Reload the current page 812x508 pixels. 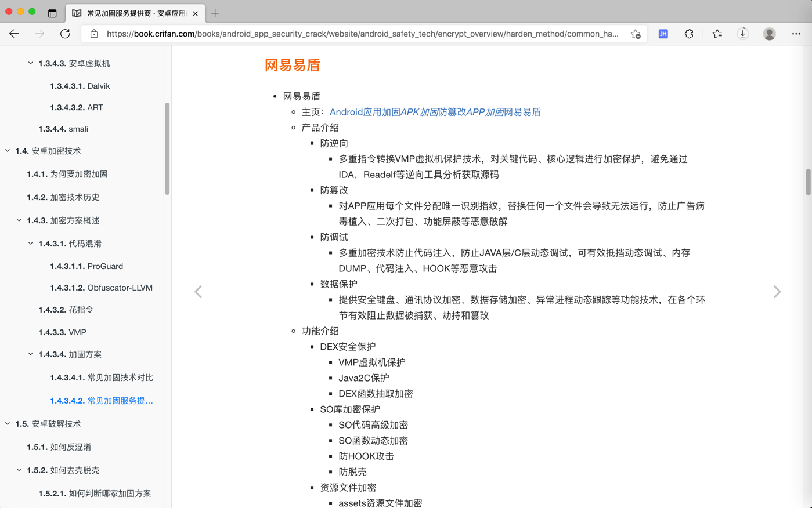click(x=65, y=34)
